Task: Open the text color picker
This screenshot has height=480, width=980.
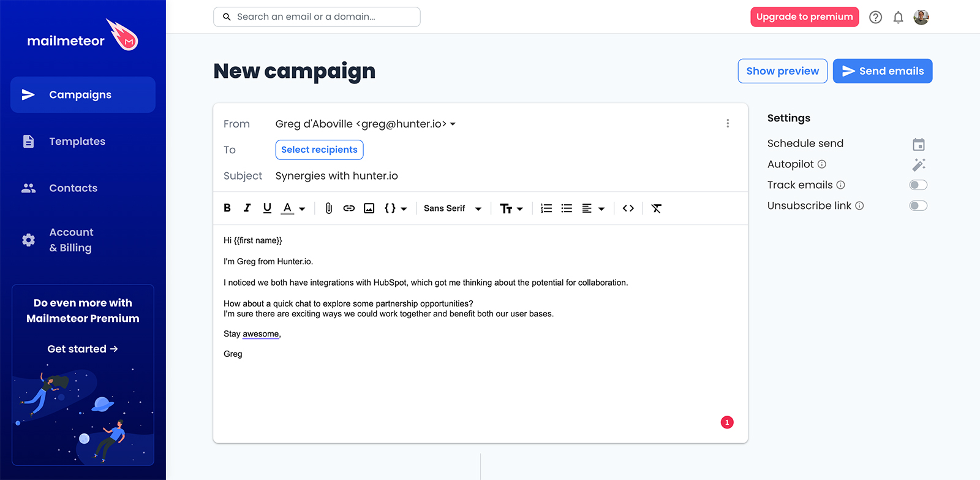Action: [287, 208]
